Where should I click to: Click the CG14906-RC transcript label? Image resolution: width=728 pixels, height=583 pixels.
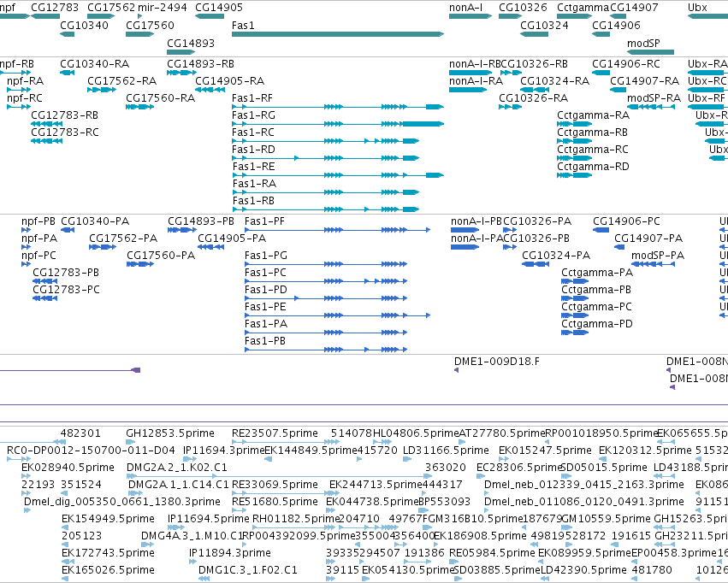626,64
